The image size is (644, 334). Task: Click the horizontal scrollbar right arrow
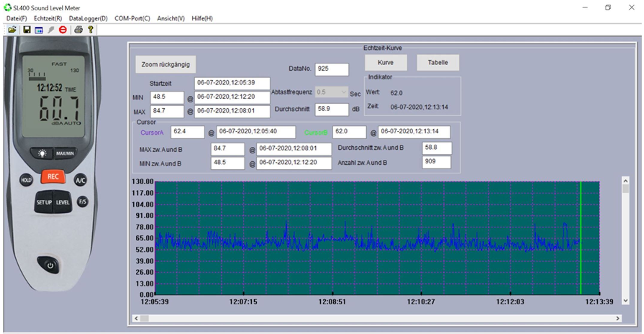coord(618,318)
